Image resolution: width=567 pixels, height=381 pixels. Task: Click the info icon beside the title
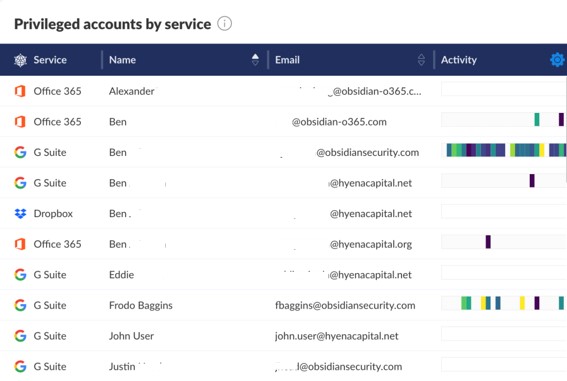(224, 24)
